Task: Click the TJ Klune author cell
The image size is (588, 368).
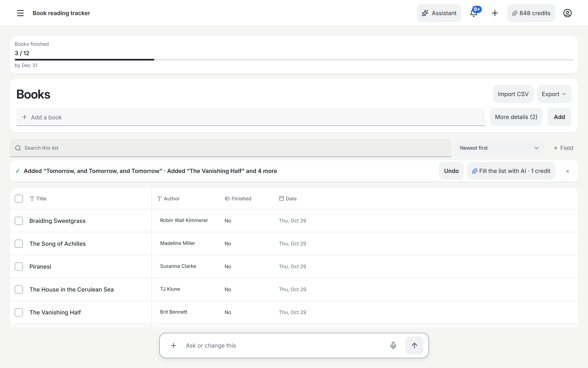Action: tap(170, 289)
